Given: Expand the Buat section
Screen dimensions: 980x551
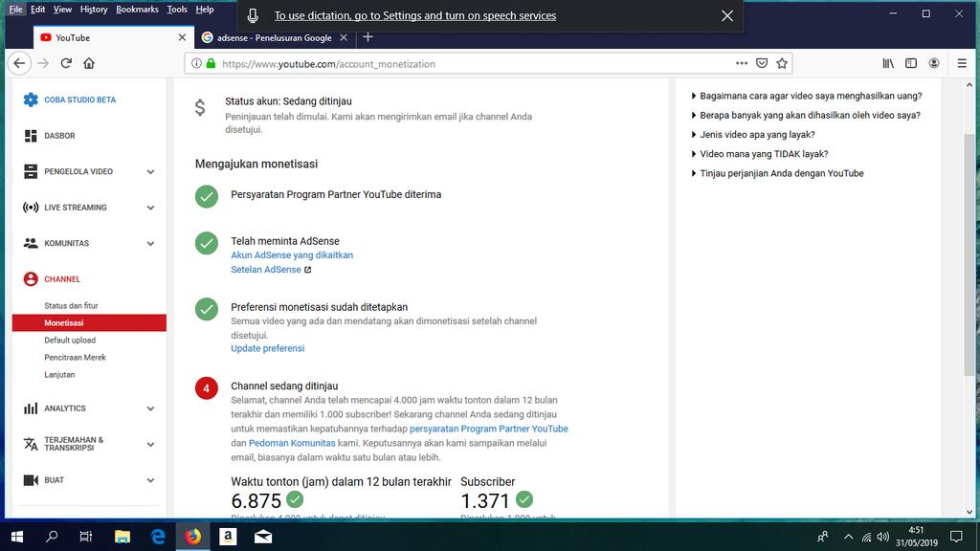Looking at the screenshot, I should click(150, 480).
